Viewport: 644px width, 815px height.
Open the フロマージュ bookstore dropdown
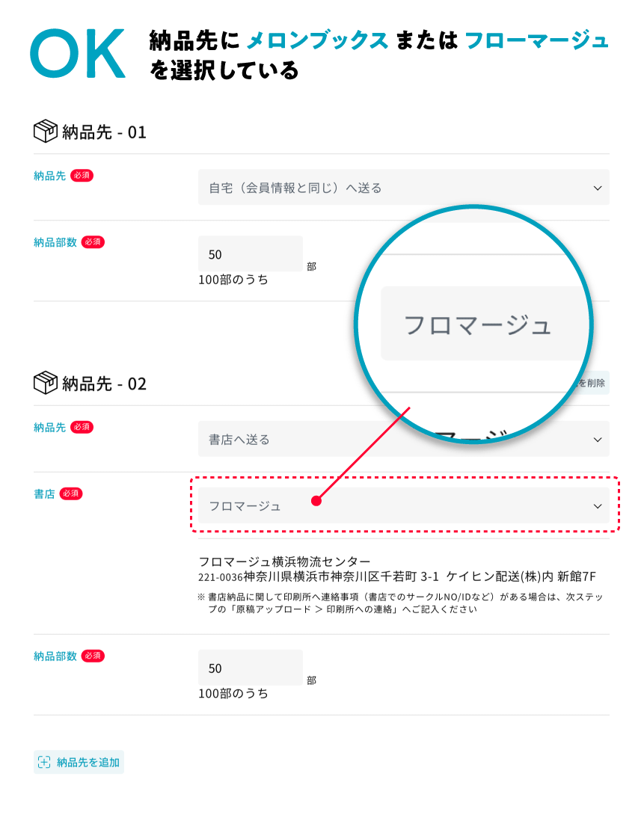click(x=403, y=505)
